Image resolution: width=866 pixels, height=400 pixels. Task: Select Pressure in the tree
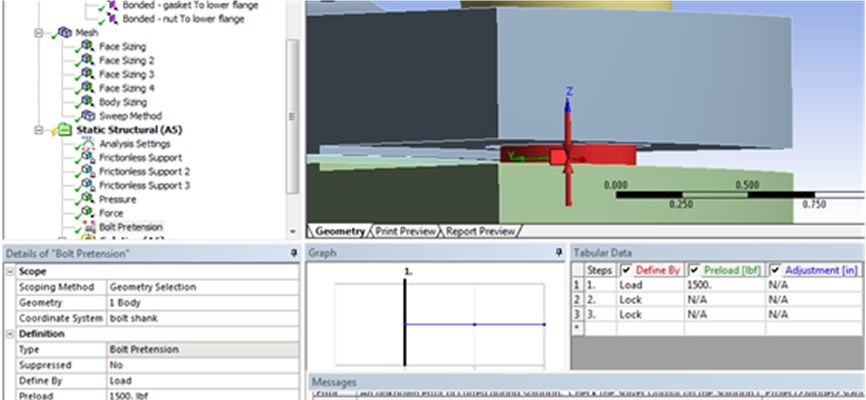click(117, 199)
